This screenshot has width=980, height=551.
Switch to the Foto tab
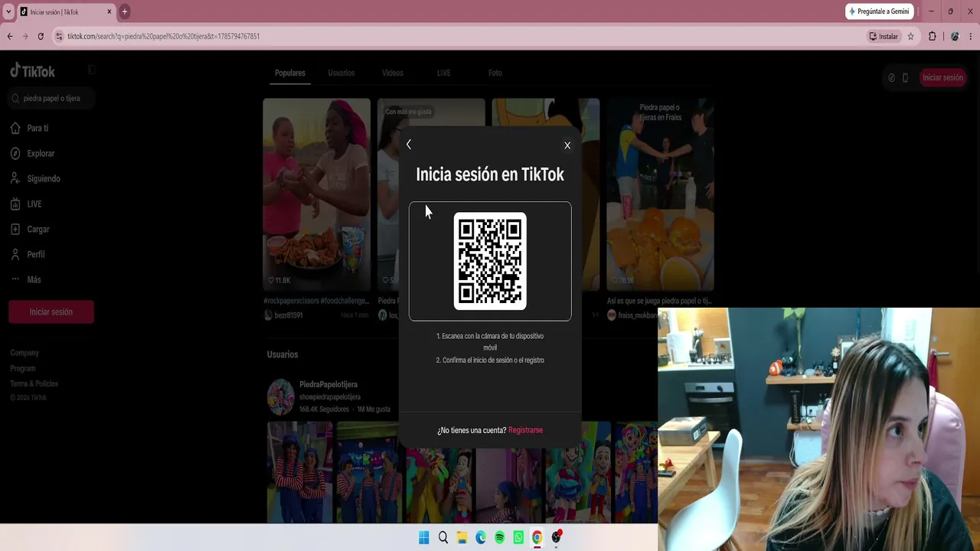coord(495,73)
